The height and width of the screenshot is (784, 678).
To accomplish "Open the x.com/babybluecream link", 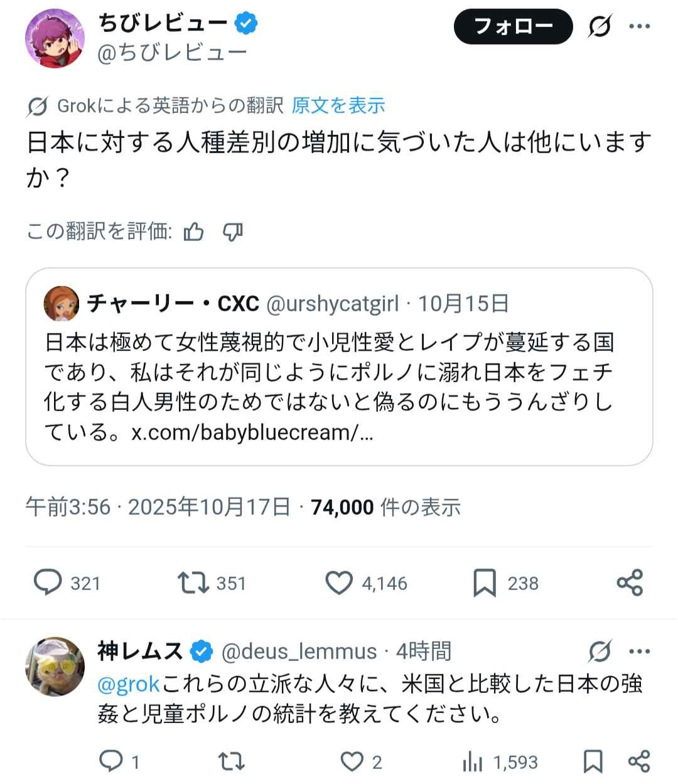I will [252, 432].
